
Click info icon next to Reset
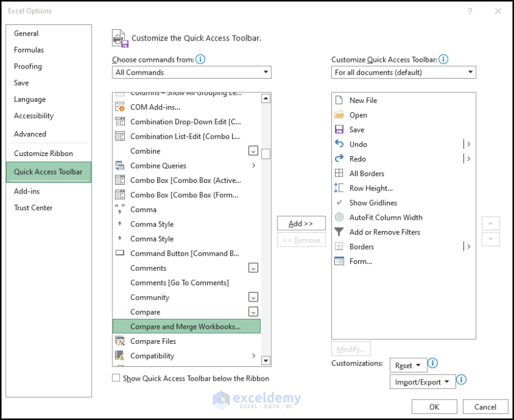(433, 363)
